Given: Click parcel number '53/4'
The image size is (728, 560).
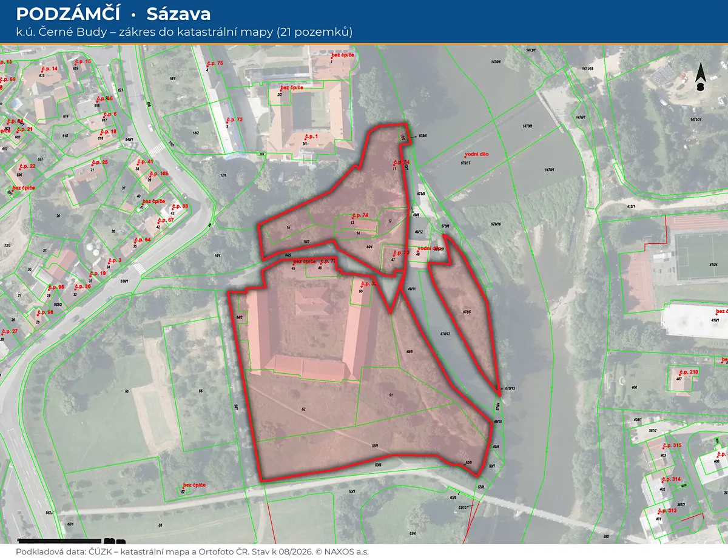Looking at the screenshot, I should click(x=412, y=533).
